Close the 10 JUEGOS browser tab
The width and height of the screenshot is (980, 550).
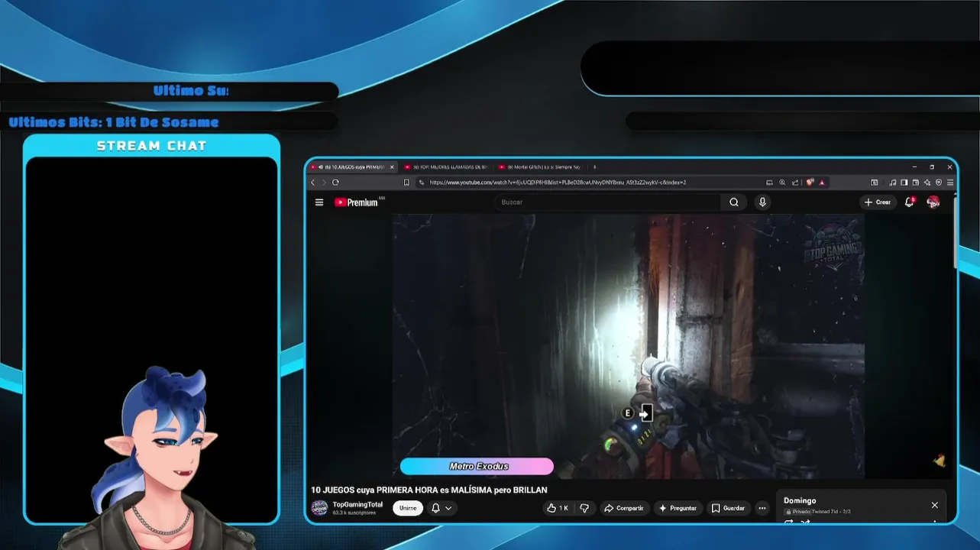[x=393, y=167]
